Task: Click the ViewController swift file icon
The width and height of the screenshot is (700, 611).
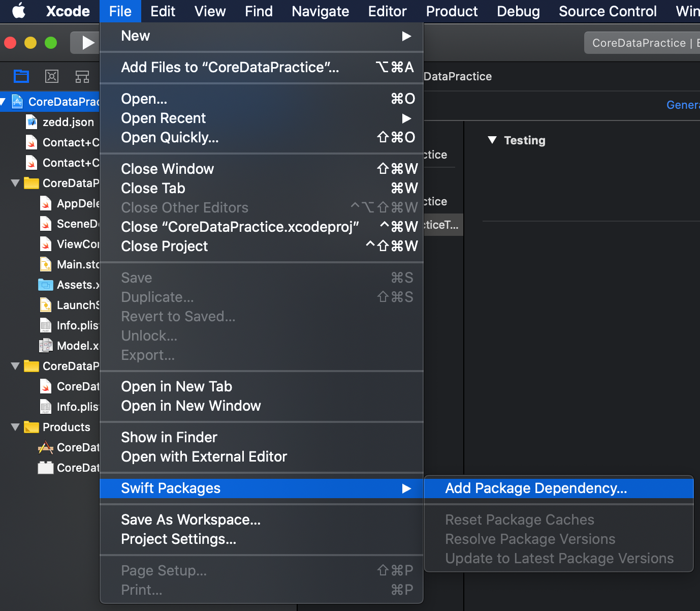Action: coord(46,244)
